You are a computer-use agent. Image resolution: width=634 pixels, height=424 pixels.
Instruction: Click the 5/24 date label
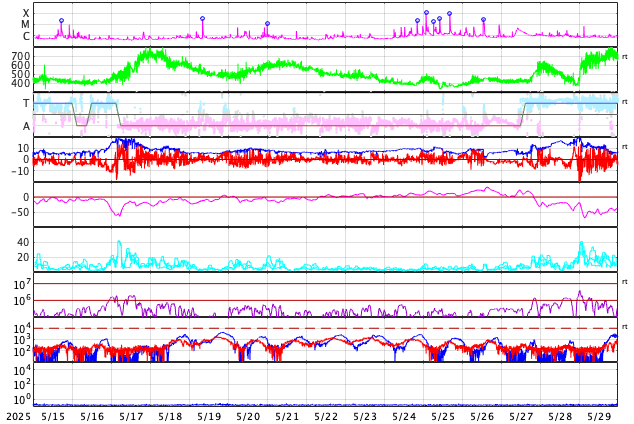pos(404,416)
